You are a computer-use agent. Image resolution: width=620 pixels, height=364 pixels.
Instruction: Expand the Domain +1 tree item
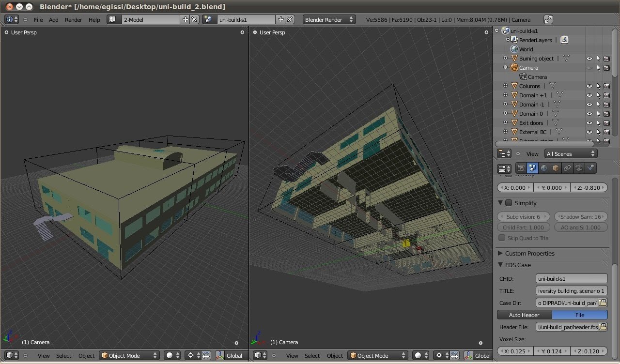(506, 95)
